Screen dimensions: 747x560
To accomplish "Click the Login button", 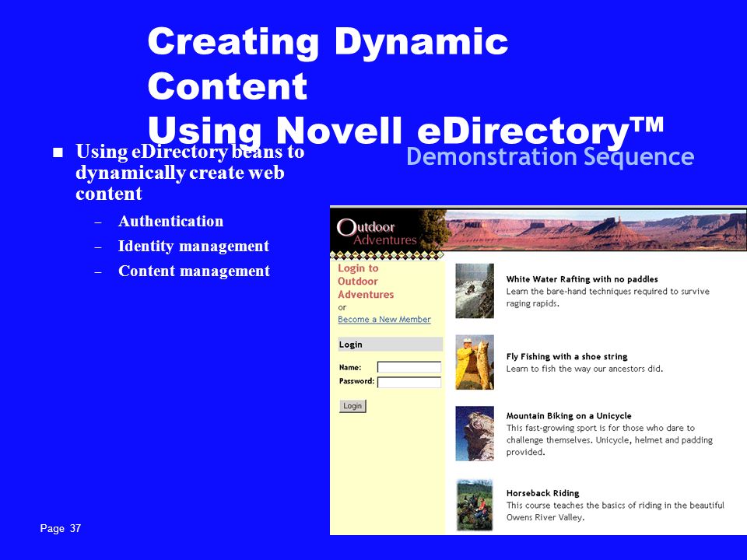I will [352, 406].
